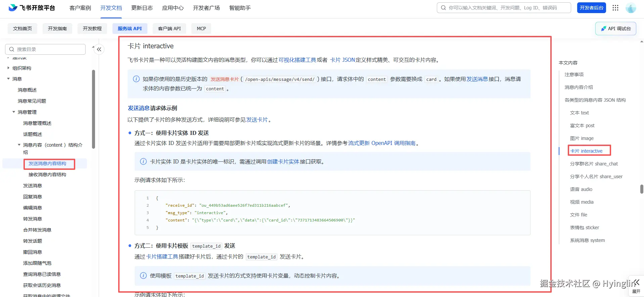Screen dimensions: 644x297
Task: Open the 客户案例 top menu
Action: pyautogui.click(x=80, y=8)
